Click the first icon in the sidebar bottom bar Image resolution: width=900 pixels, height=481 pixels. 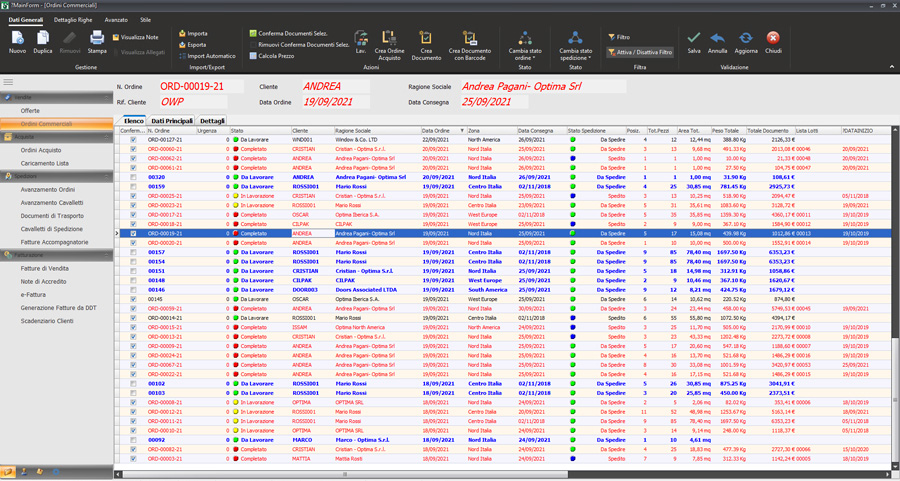[9, 472]
